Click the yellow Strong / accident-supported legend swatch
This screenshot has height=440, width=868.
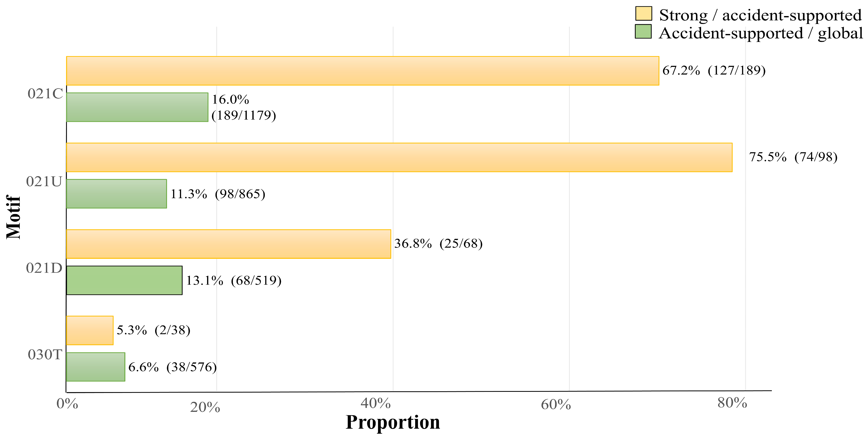tap(644, 13)
